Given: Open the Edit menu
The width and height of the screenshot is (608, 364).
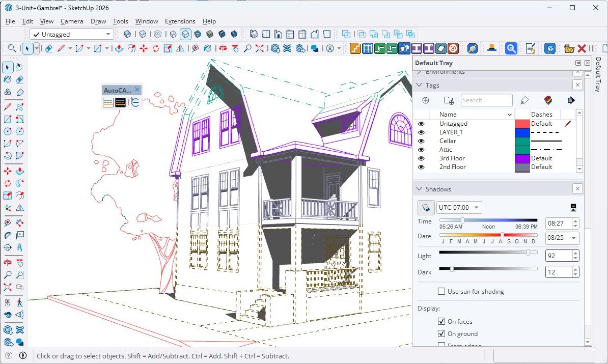Looking at the screenshot, I should (x=27, y=21).
